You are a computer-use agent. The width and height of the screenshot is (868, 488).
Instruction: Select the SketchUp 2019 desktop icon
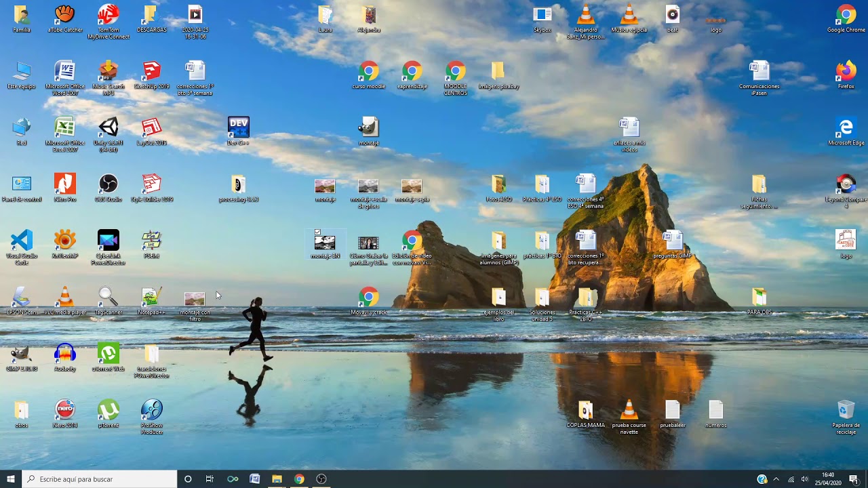(x=151, y=75)
